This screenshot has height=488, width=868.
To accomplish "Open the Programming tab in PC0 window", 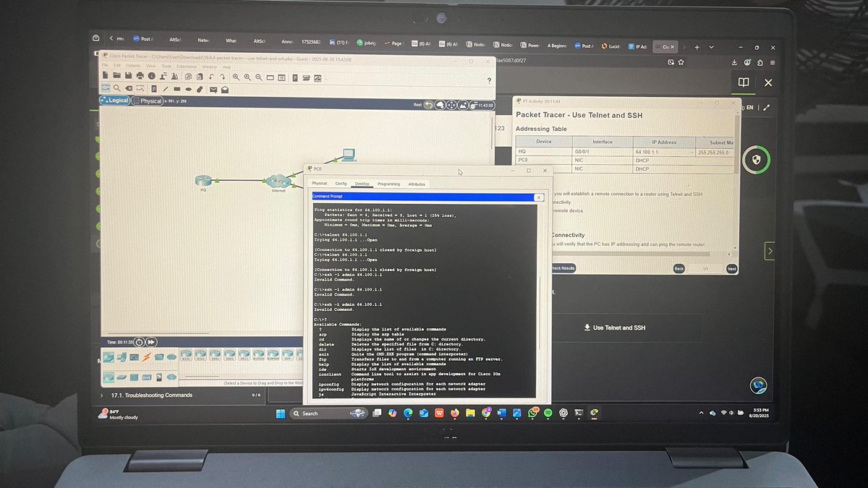I will (388, 184).
